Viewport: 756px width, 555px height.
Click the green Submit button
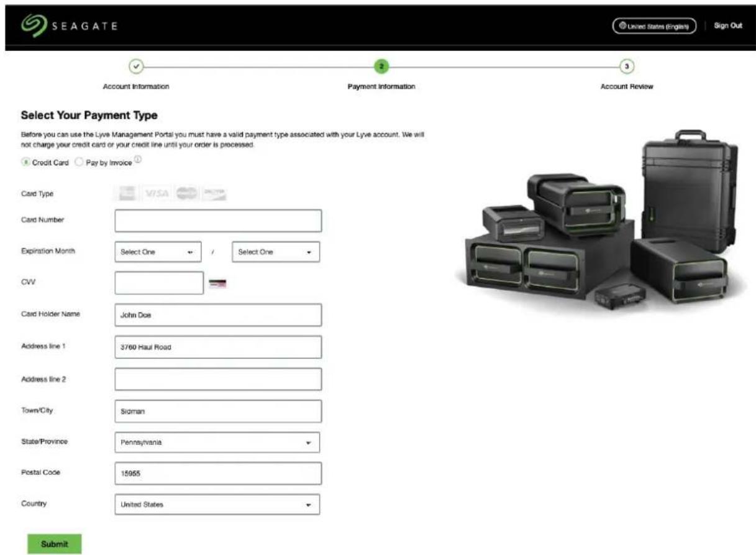[x=55, y=544]
